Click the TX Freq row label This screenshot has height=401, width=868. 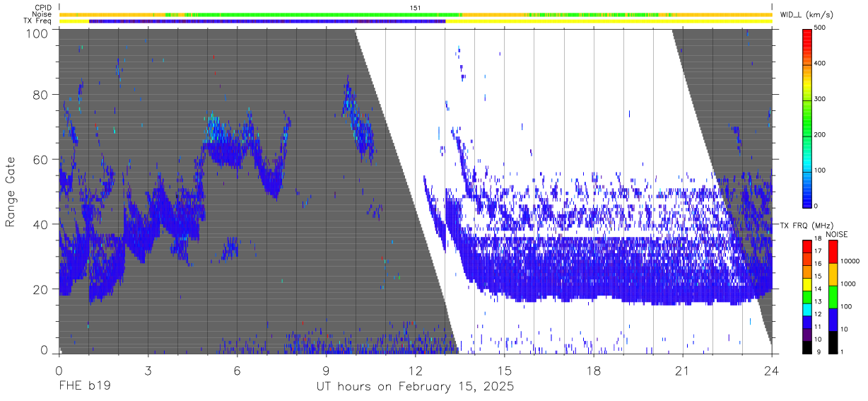click(x=37, y=21)
